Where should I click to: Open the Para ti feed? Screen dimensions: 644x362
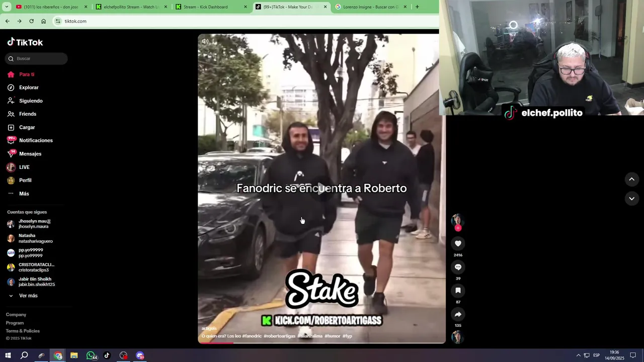(x=21, y=74)
